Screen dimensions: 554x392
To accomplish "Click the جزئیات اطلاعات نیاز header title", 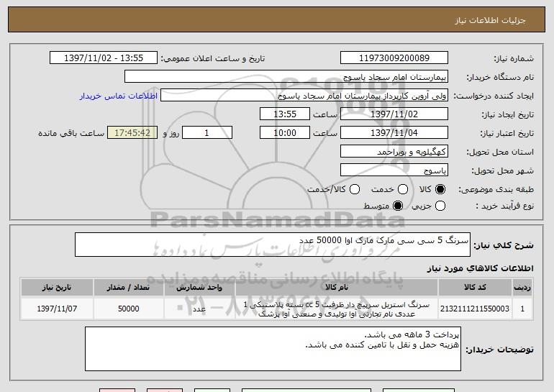I will click(x=490, y=20).
